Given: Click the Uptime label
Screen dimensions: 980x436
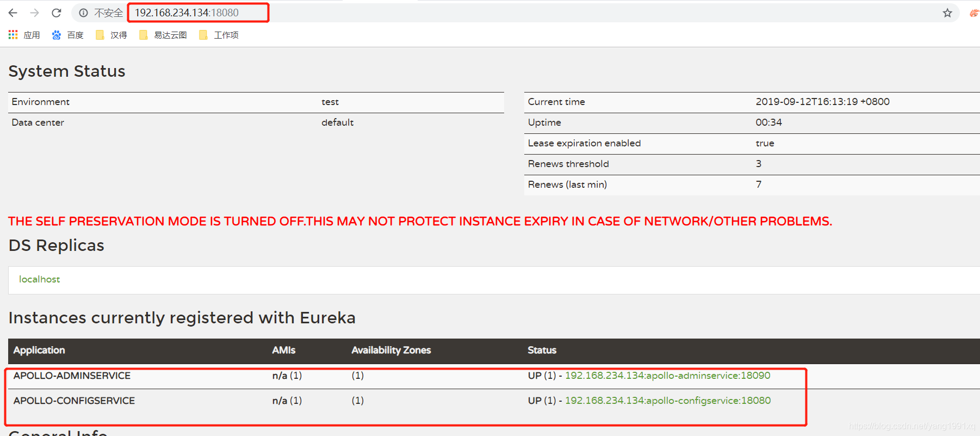Looking at the screenshot, I should coord(544,122).
